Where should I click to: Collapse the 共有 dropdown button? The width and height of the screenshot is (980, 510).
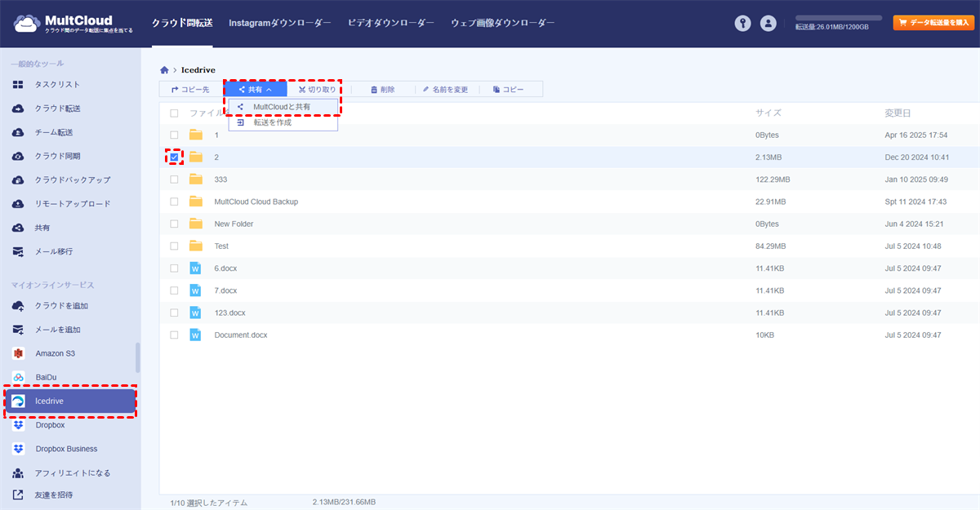(x=256, y=90)
